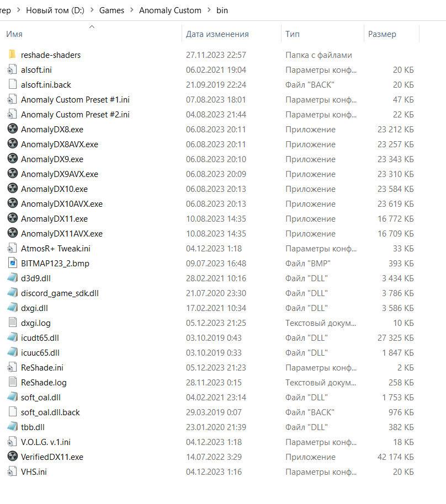Click the ReShade.ini config file icon

[12, 367]
